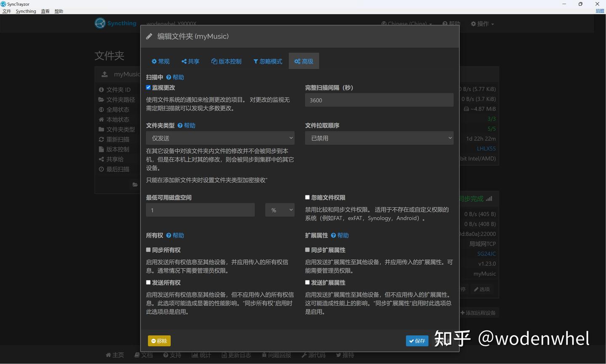Click the 移除 button in the dialog
This screenshot has width=606, height=364.
point(159,341)
